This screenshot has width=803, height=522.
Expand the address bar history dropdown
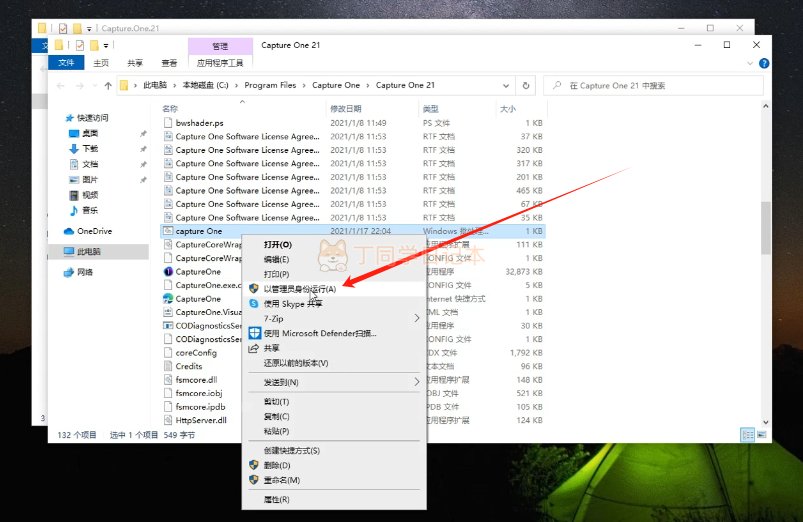pyautogui.click(x=506, y=86)
